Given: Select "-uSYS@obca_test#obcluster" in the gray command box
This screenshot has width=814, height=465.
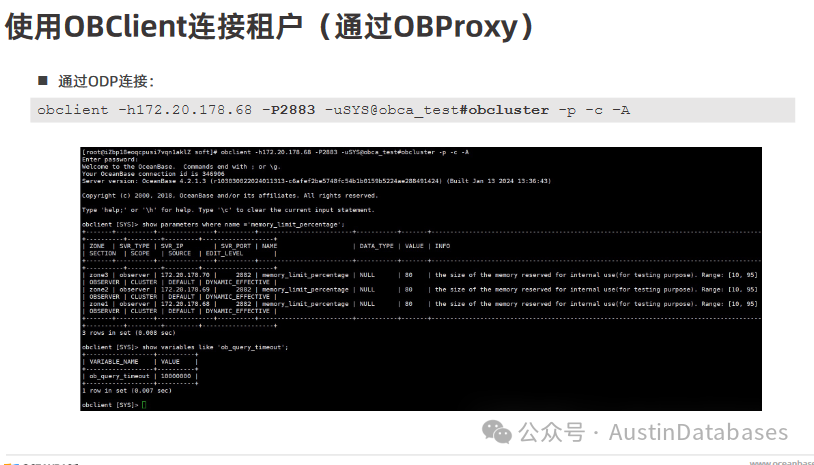Looking at the screenshot, I should pyautogui.click(x=437, y=110).
